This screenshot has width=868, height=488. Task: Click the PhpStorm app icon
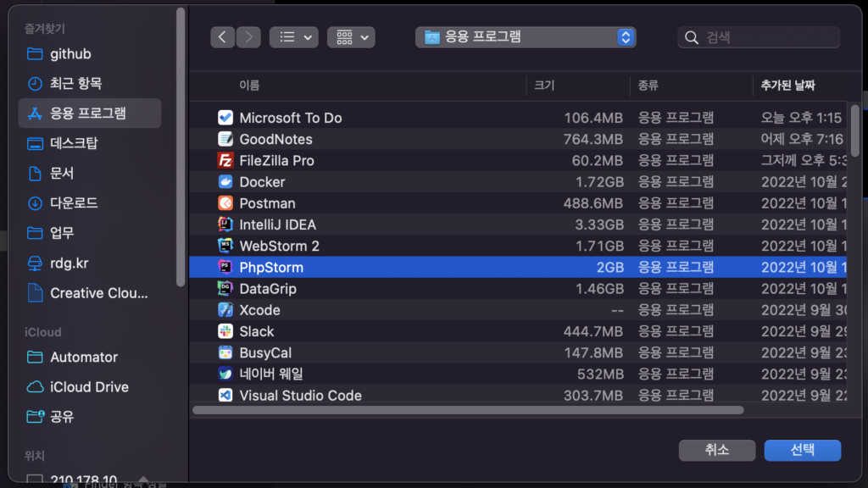click(225, 267)
